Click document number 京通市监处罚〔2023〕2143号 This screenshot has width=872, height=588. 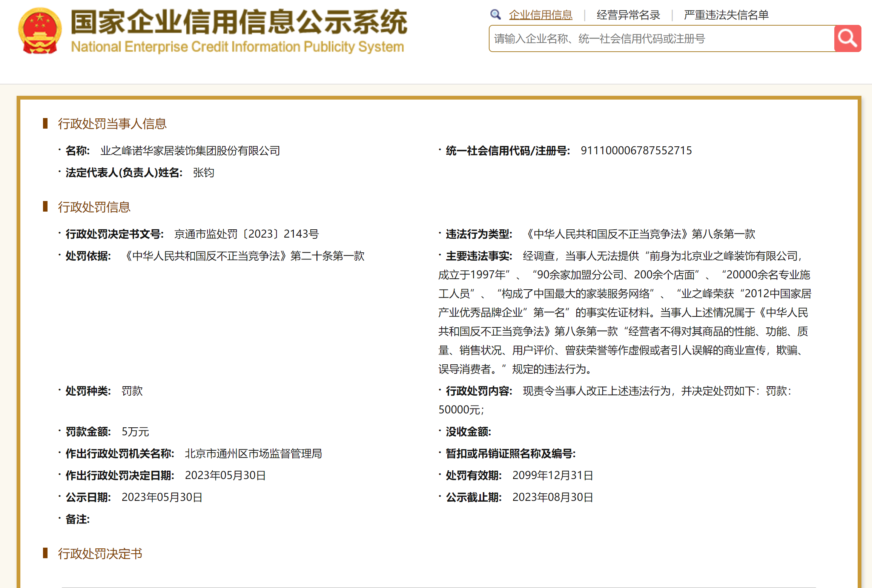[x=246, y=234]
